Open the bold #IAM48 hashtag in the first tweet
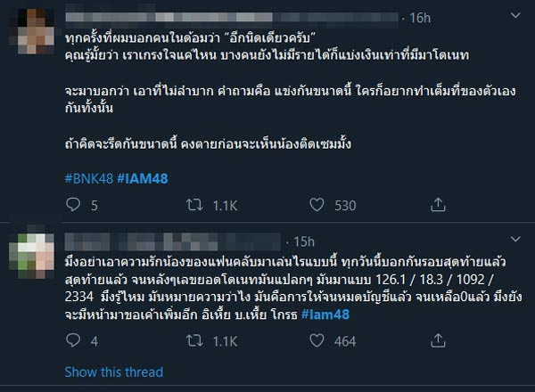Screen dimensions: 535x392 coord(145,177)
